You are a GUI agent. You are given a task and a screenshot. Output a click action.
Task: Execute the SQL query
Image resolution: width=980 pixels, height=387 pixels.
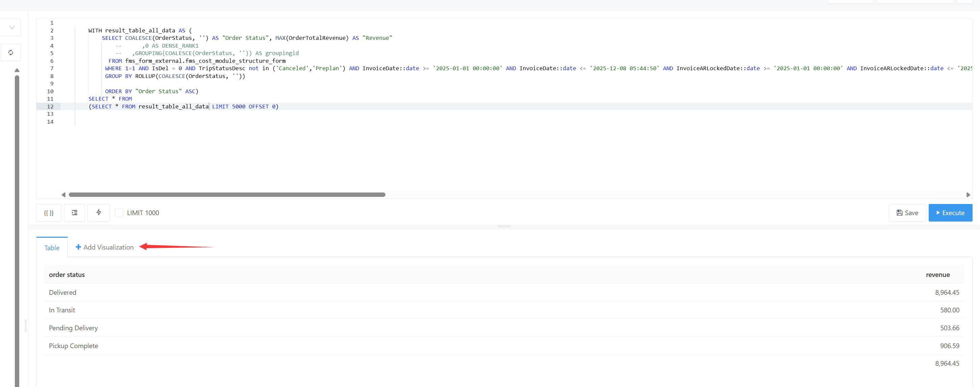(x=950, y=213)
